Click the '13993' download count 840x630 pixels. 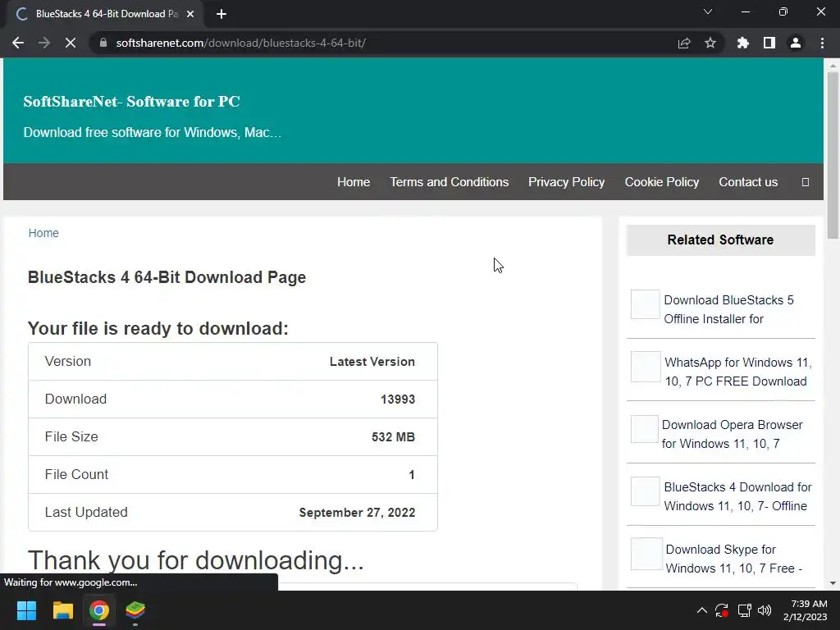[398, 399]
